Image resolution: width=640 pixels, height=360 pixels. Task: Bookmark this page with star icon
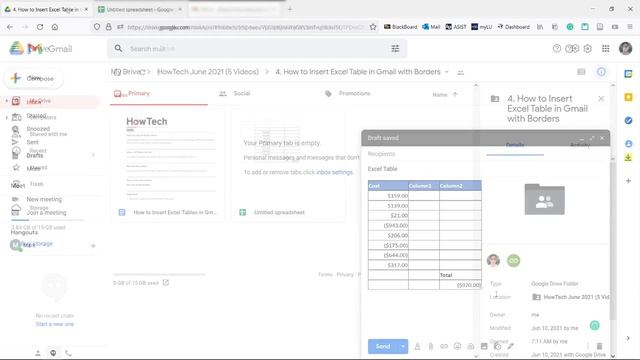pos(373,27)
